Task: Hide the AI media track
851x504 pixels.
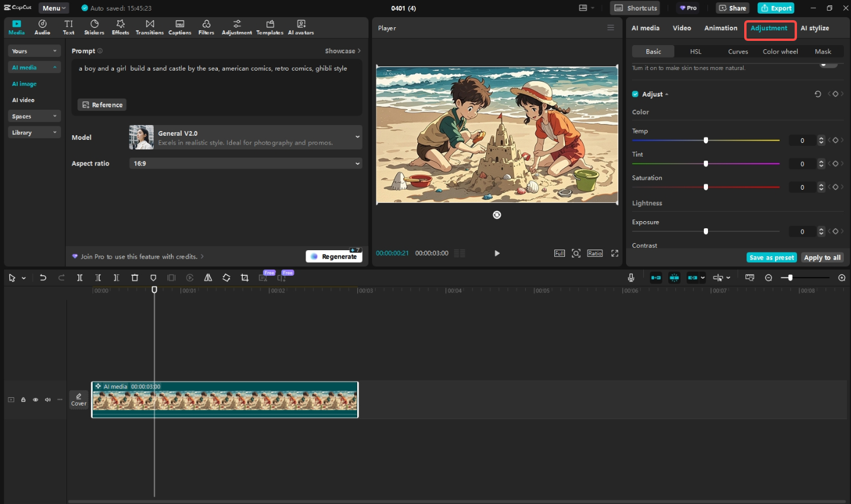Action: tap(35, 400)
